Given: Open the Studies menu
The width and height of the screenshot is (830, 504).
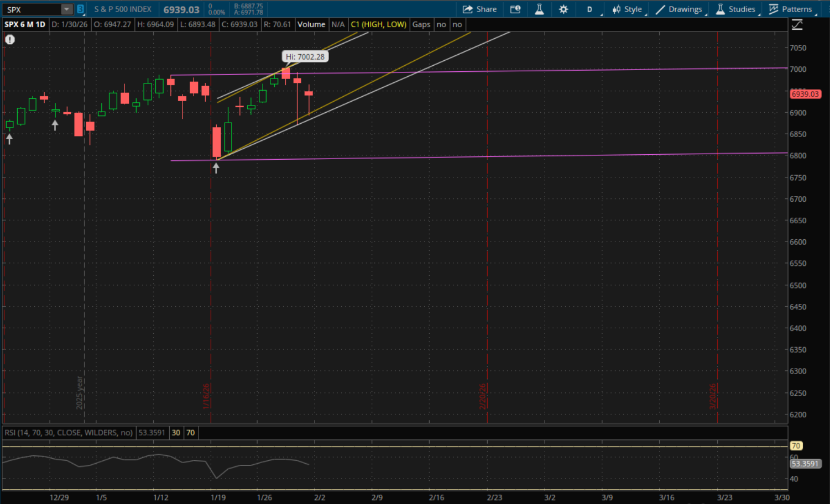Looking at the screenshot, I should click(x=736, y=9).
